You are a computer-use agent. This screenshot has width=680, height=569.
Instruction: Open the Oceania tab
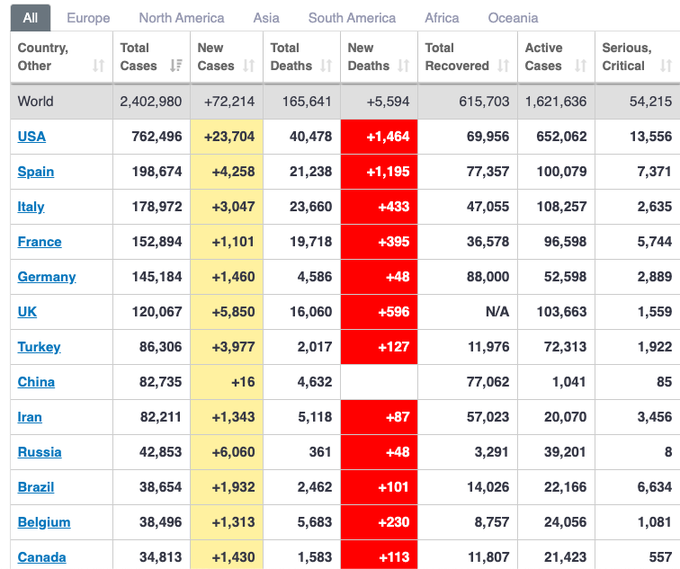click(x=513, y=18)
